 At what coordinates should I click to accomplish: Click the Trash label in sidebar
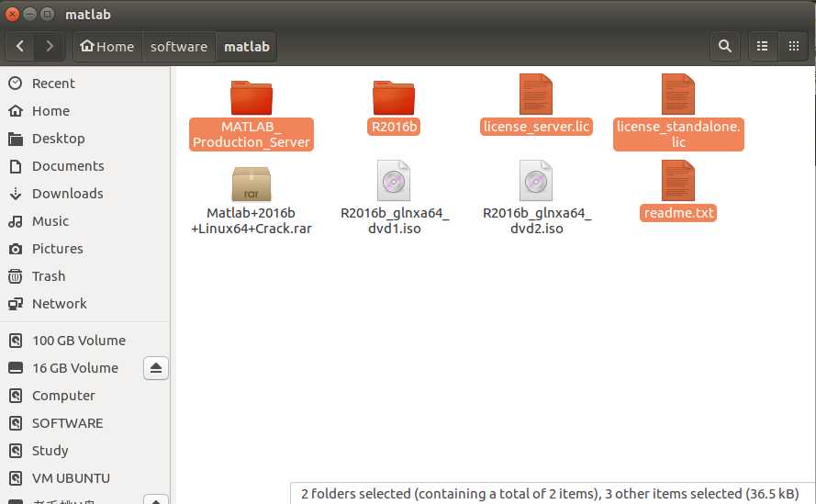[x=49, y=276]
